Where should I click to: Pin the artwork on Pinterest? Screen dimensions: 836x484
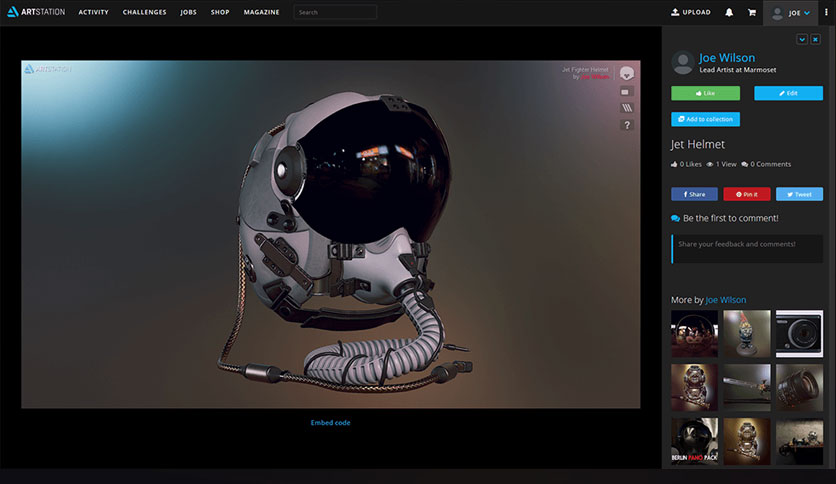[747, 194]
